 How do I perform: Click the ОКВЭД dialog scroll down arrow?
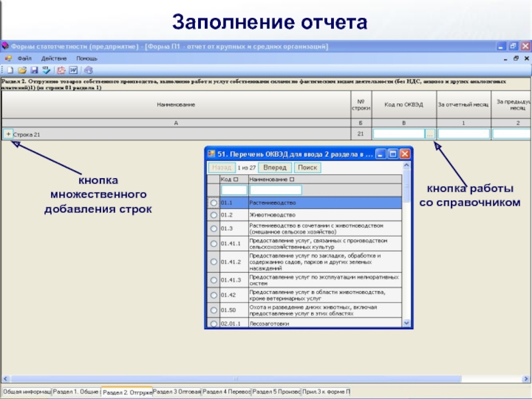coord(406,323)
